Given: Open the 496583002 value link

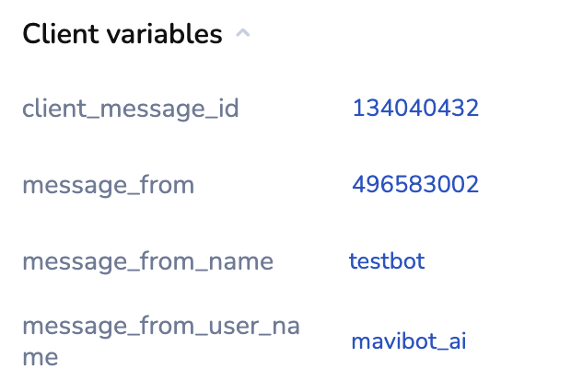Looking at the screenshot, I should tap(415, 185).
